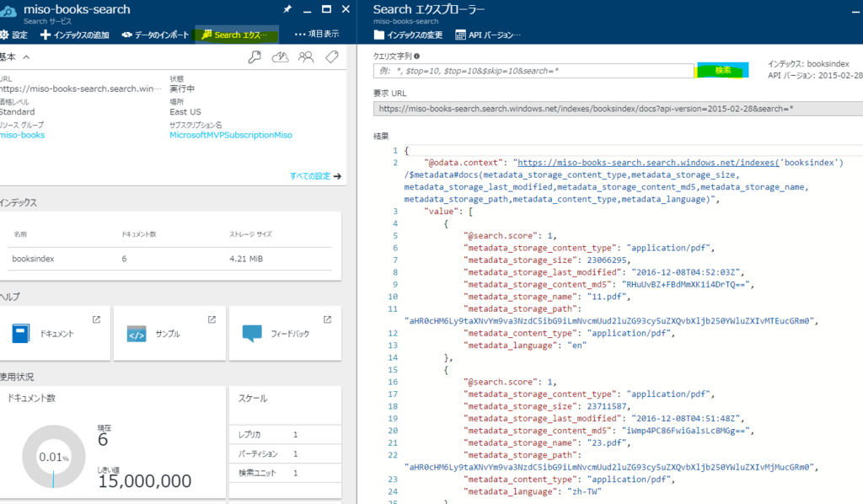
Task: Open the Search エクスプローラー toolbar item
Action: [236, 35]
